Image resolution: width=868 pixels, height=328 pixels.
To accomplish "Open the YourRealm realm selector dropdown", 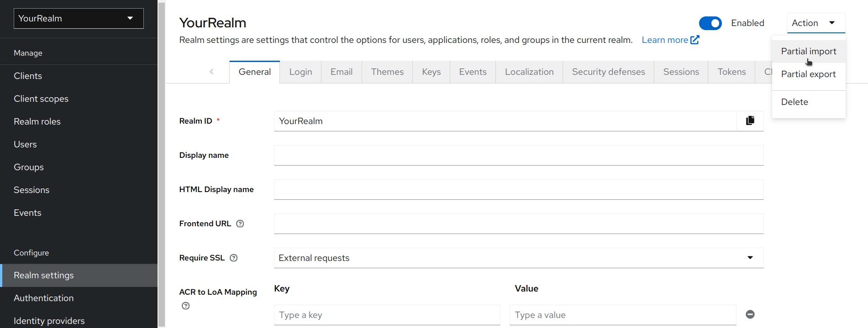I will click(79, 19).
